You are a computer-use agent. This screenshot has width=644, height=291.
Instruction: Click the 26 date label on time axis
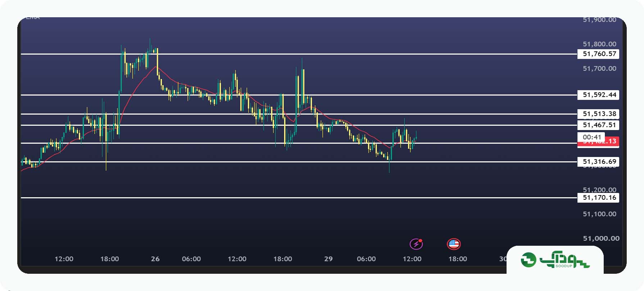(155, 259)
